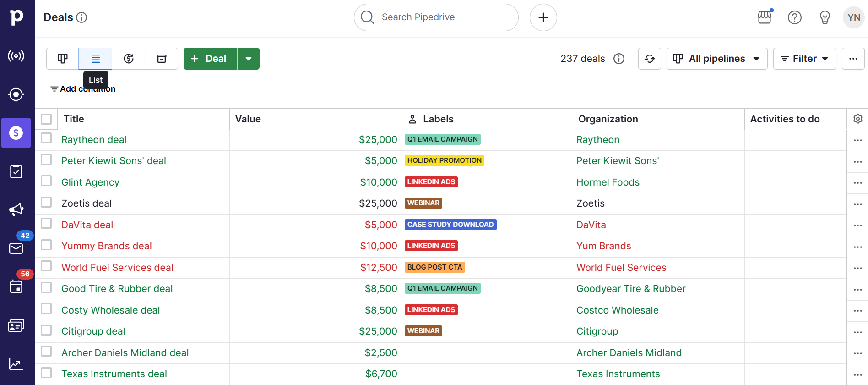Check the World Fuel Services deal checkbox
The image size is (868, 385).
pyautogui.click(x=46, y=266)
